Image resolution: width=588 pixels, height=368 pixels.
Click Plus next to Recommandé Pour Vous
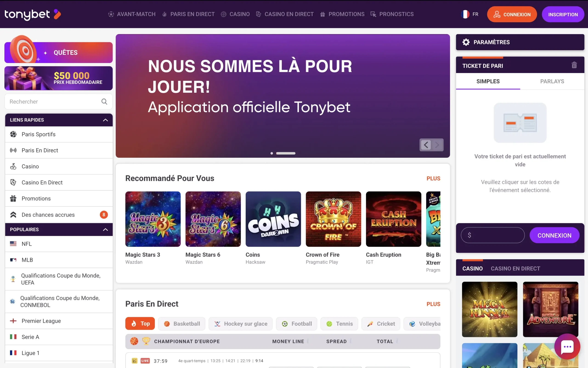[x=433, y=178]
